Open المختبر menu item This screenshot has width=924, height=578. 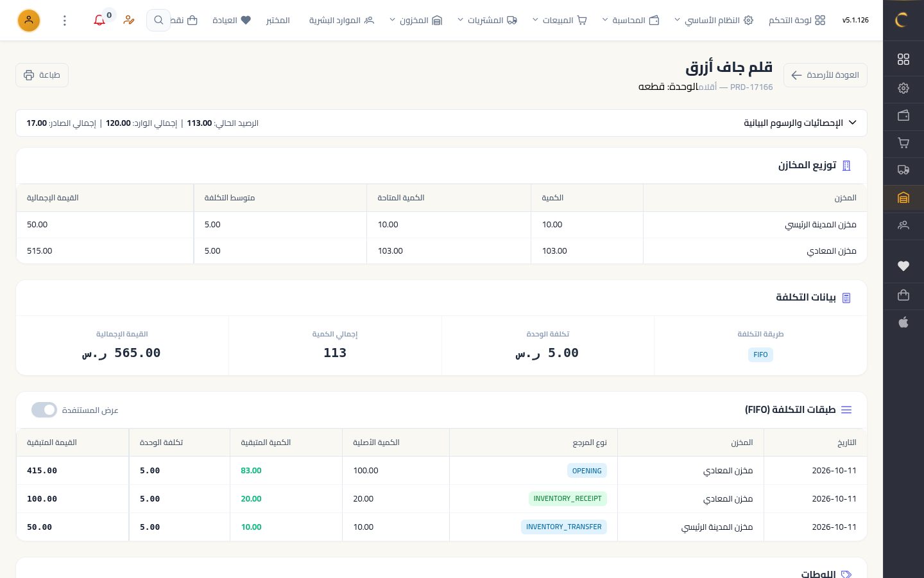[x=278, y=21]
